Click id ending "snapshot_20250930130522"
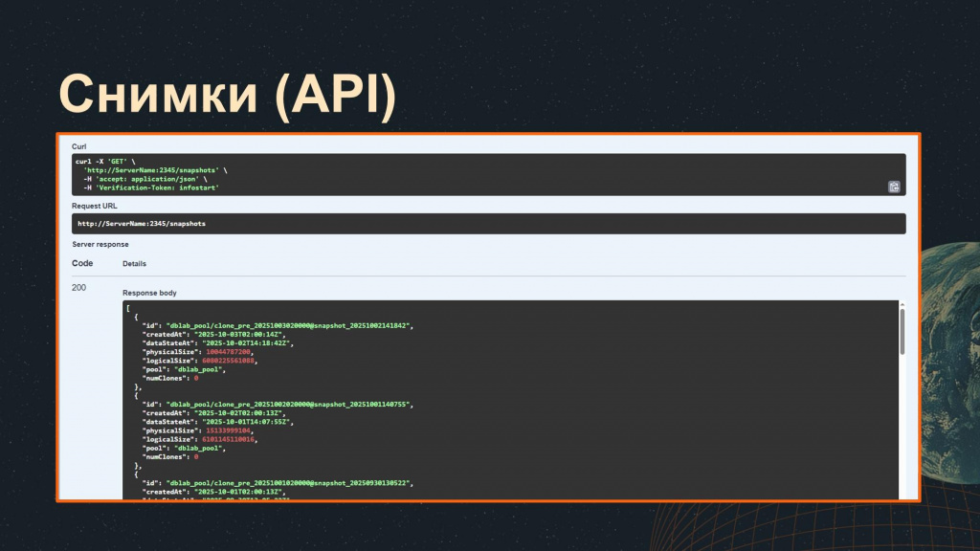 [x=287, y=483]
